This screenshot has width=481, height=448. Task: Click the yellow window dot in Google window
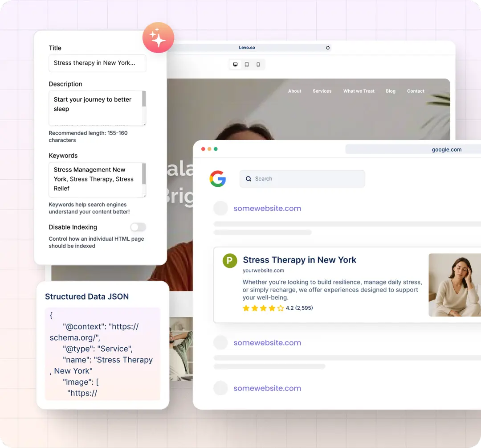pyautogui.click(x=209, y=149)
